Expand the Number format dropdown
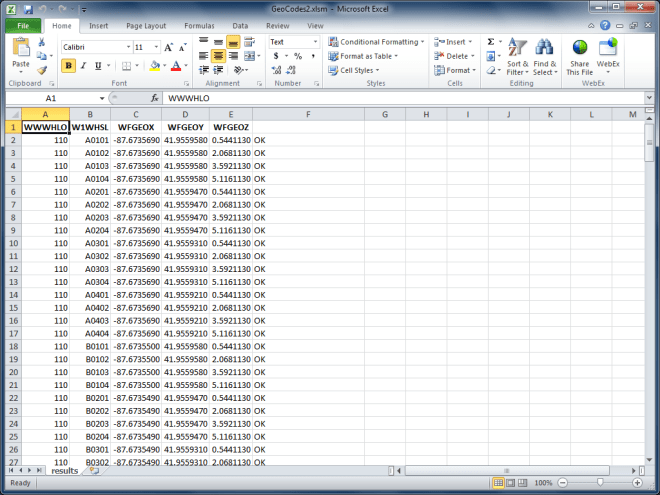This screenshot has width=660, height=495. [x=313, y=42]
